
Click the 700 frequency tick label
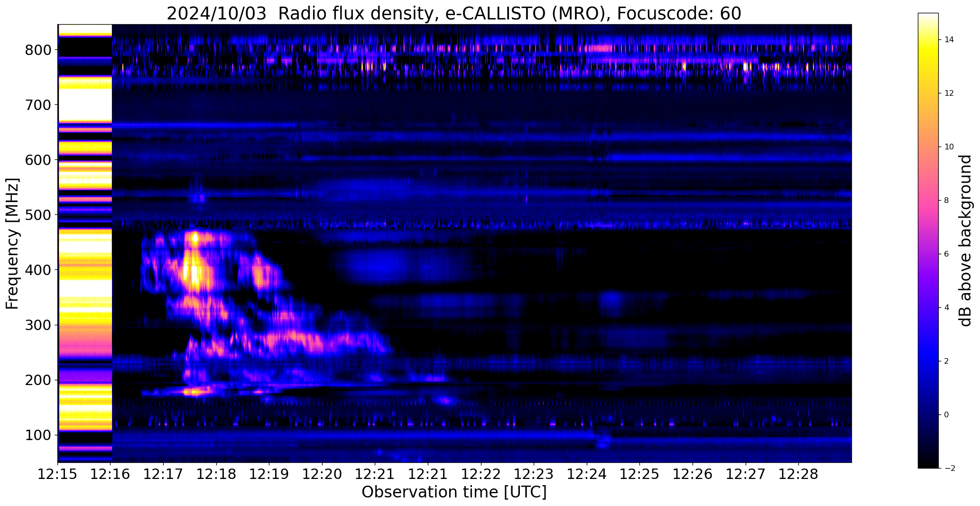pyautogui.click(x=38, y=105)
